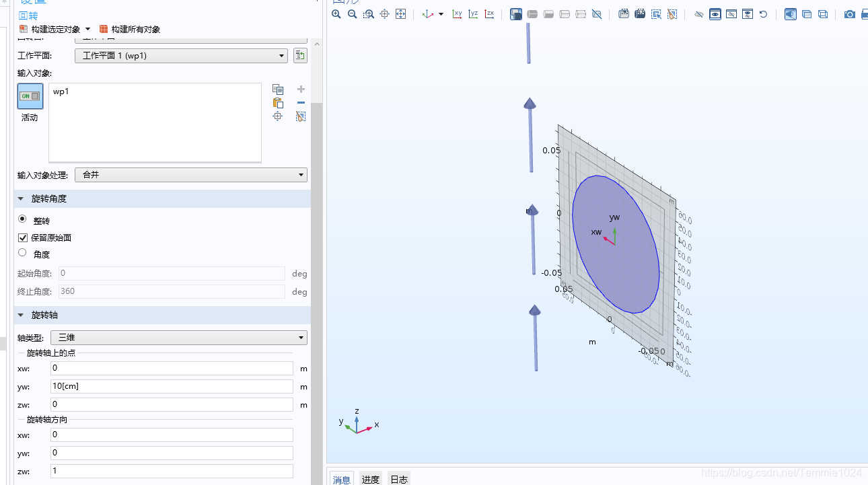Switch to the 日志 log tab
Viewport: 868px width, 485px height.
click(399, 479)
